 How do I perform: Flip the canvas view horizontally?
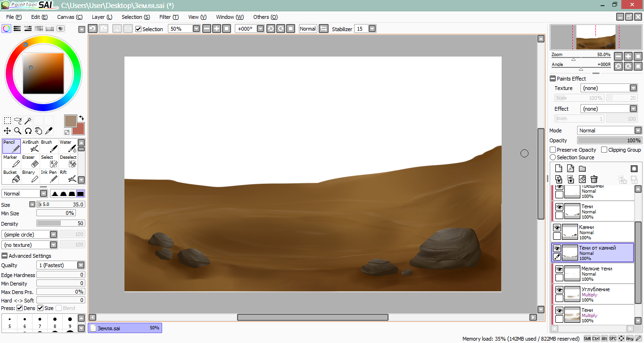coord(323,29)
